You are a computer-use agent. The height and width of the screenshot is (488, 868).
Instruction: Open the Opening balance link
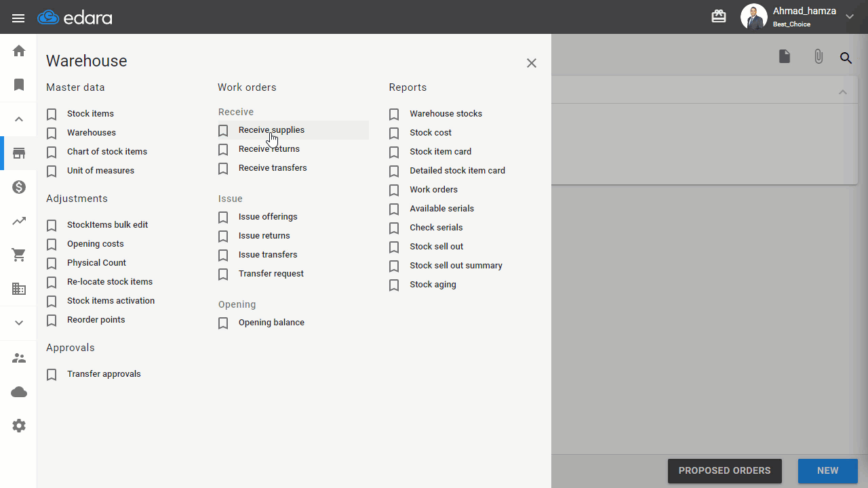[x=271, y=323]
